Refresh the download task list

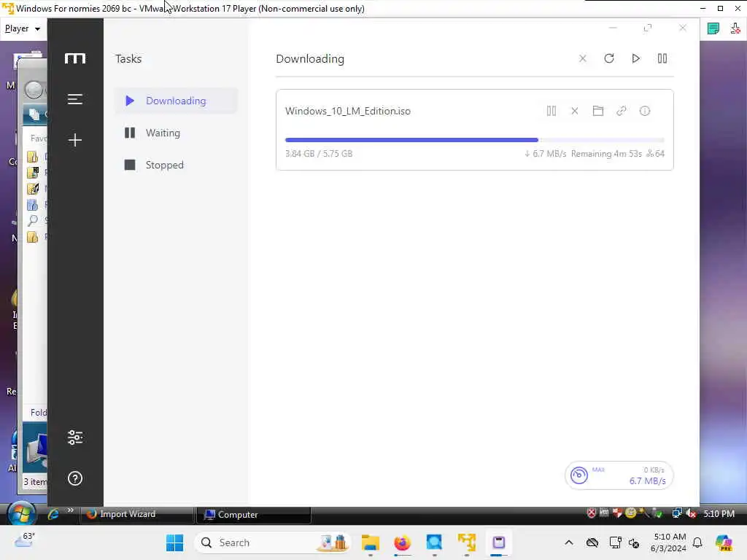[609, 58]
